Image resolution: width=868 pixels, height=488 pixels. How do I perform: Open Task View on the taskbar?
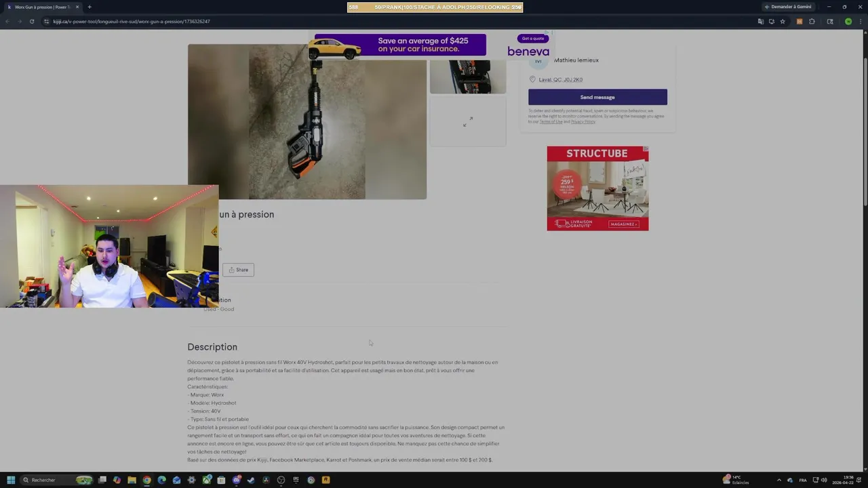(x=102, y=480)
